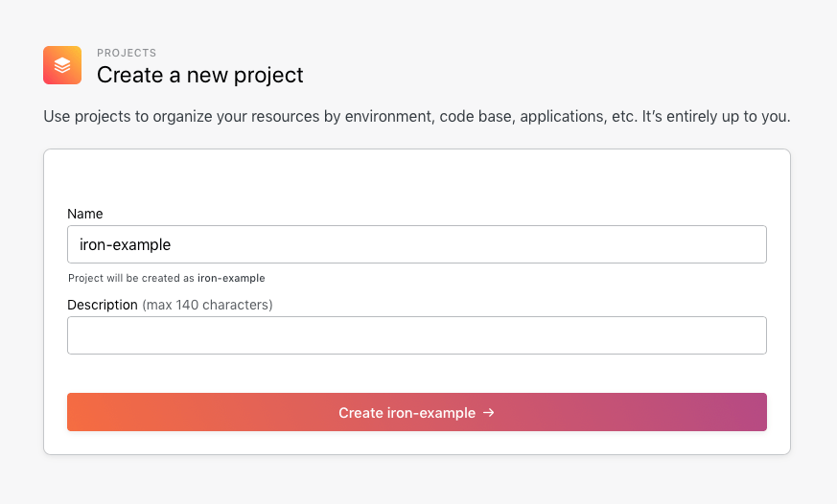Click the '(max 140 characters)' hint
The width and height of the screenshot is (837, 504).
tap(207, 305)
